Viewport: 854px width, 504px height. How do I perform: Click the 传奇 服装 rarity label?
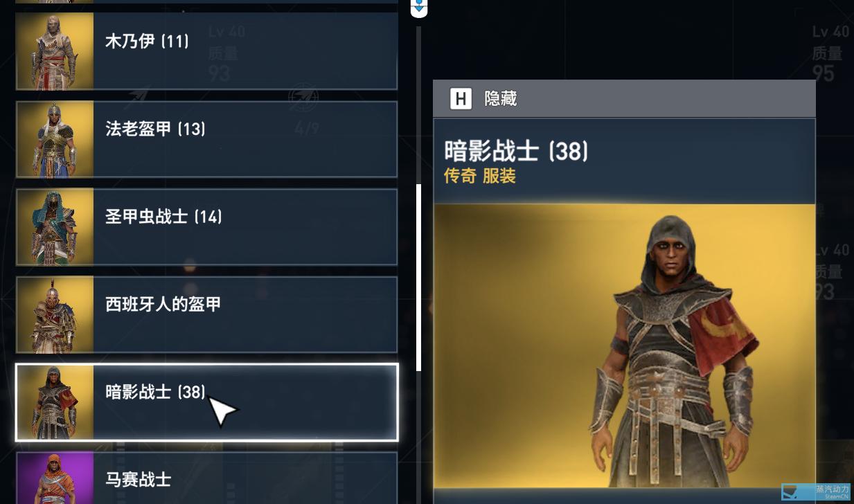click(x=480, y=176)
